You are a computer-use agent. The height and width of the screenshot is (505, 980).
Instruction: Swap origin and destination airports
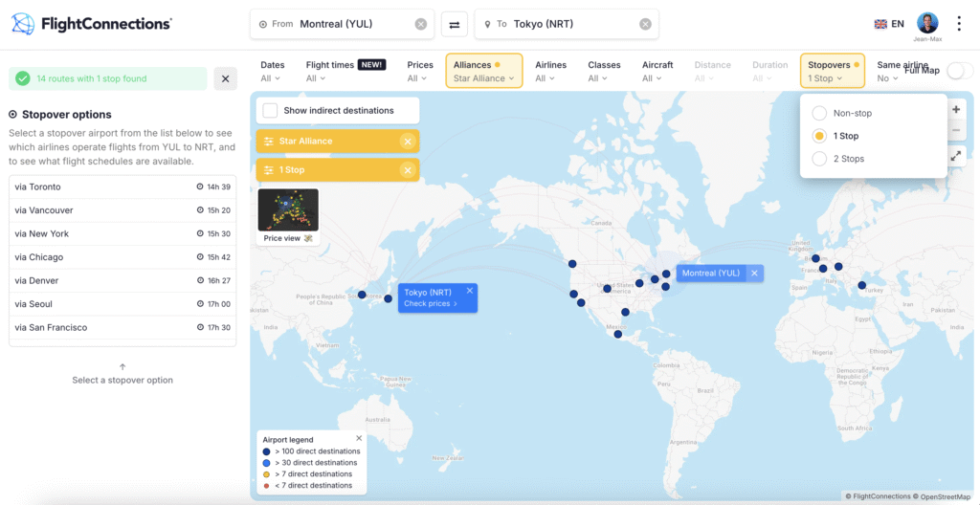(x=455, y=24)
